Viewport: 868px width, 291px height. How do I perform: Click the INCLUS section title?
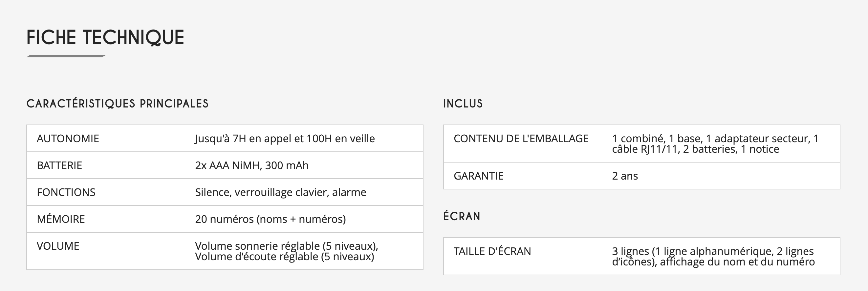(463, 104)
